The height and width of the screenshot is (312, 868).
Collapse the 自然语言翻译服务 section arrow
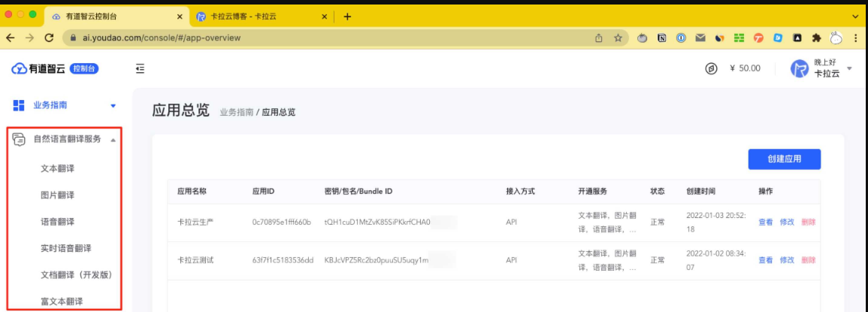click(113, 140)
